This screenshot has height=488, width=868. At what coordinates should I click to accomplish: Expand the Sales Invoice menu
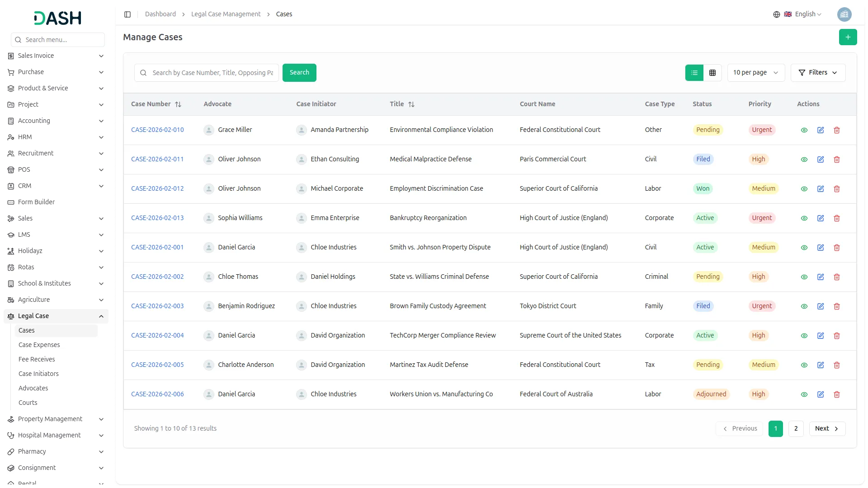56,56
